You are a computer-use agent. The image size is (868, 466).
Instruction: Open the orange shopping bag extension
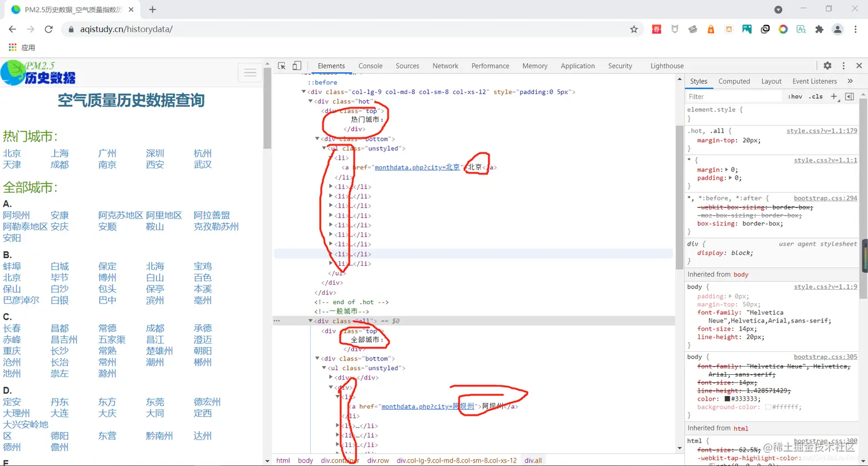coord(711,29)
